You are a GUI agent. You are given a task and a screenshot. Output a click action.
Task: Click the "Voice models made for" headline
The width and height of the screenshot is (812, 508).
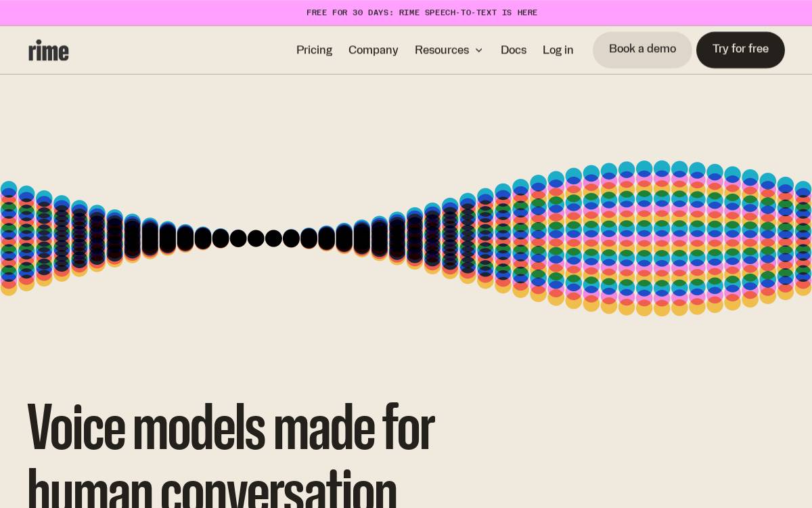[x=231, y=428]
